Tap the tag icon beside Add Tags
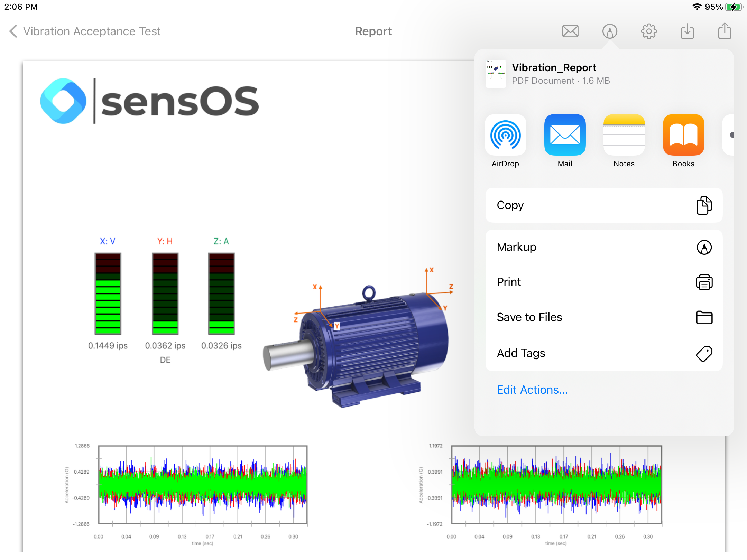Image resolution: width=747 pixels, height=560 pixels. (x=704, y=354)
